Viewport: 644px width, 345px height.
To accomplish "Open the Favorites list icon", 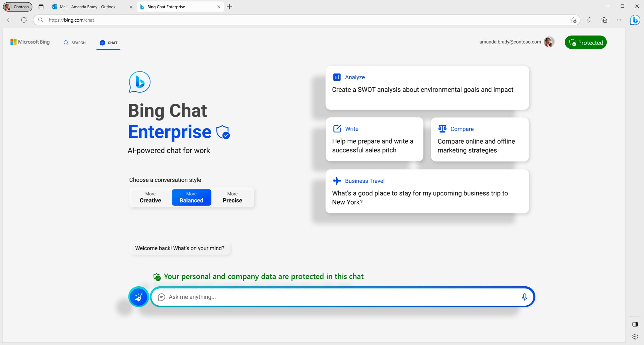I will click(590, 20).
